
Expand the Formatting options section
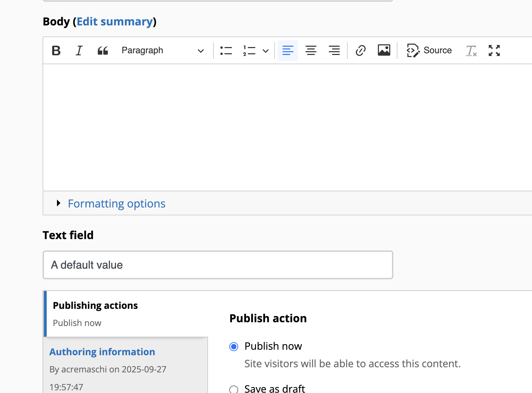116,204
